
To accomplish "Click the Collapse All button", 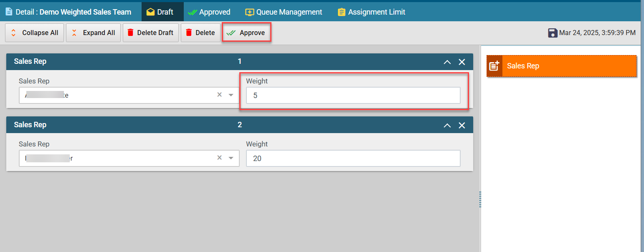I will [x=35, y=33].
